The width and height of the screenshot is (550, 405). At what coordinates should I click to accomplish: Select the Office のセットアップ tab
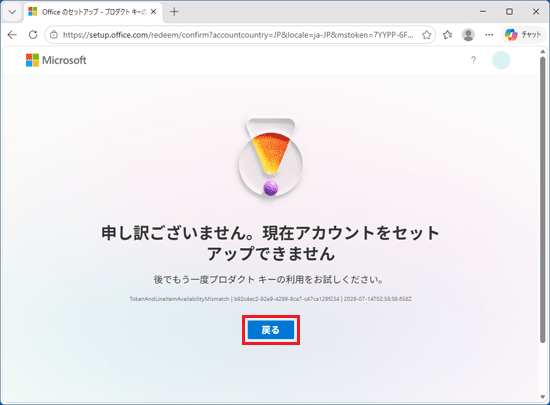(x=94, y=12)
